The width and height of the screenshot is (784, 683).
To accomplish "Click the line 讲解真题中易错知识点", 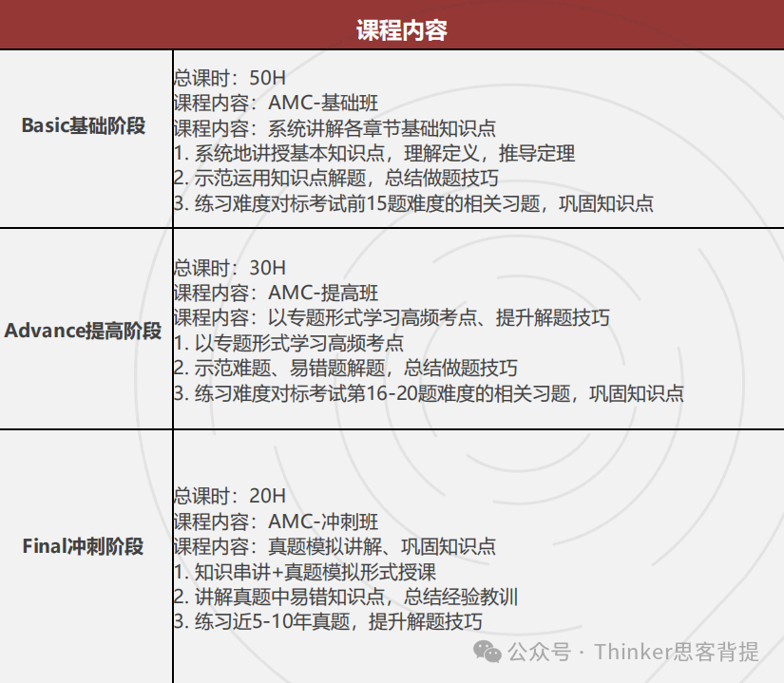I will (x=346, y=598).
